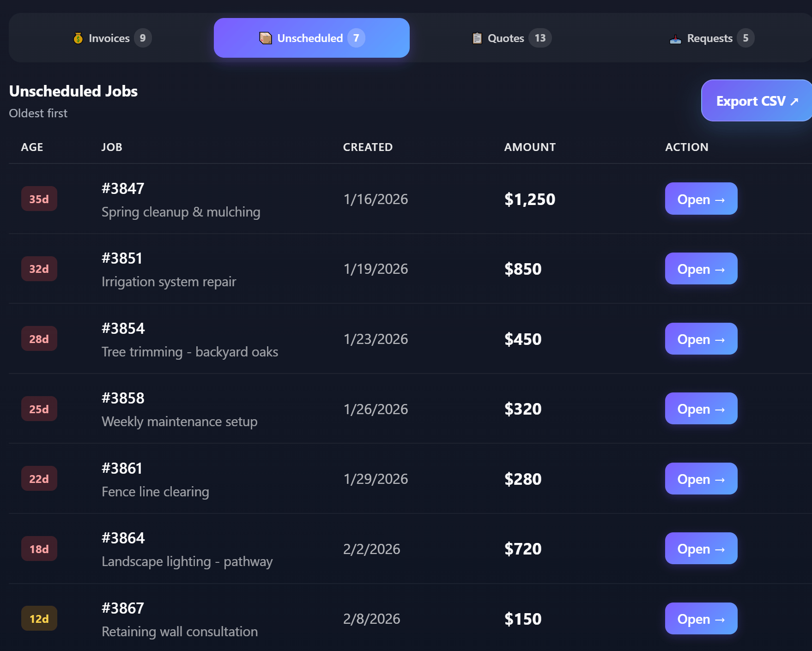
Task: Select the Requests tab
Action: pos(711,38)
